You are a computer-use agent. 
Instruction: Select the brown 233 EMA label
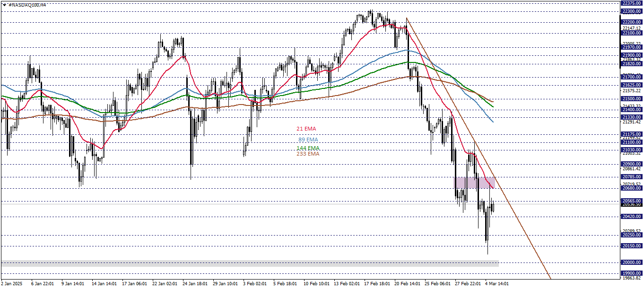(x=308, y=154)
